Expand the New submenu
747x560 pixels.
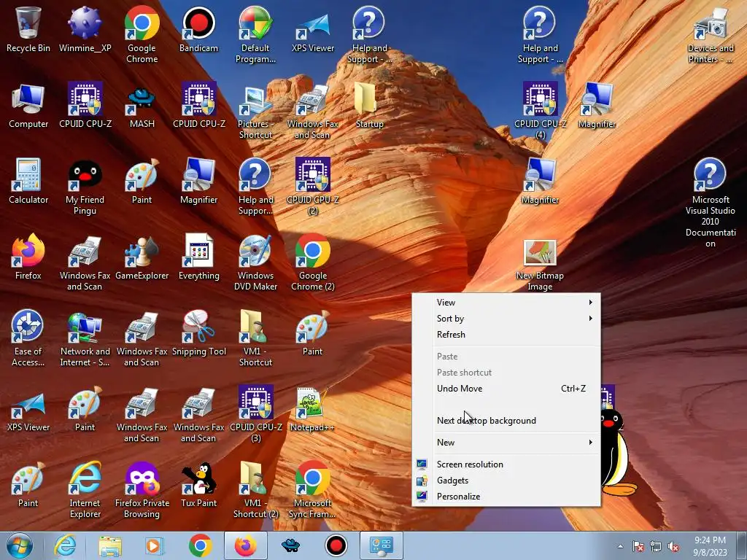coord(506,443)
